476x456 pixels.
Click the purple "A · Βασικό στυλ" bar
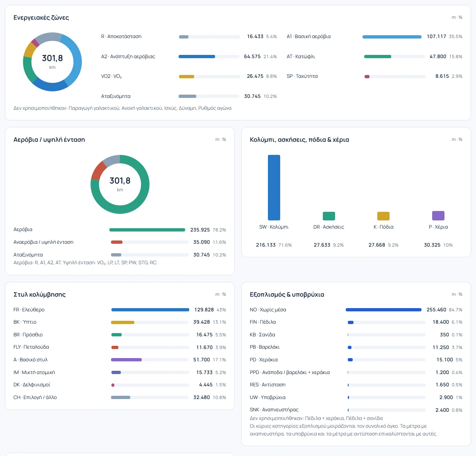tap(126, 360)
